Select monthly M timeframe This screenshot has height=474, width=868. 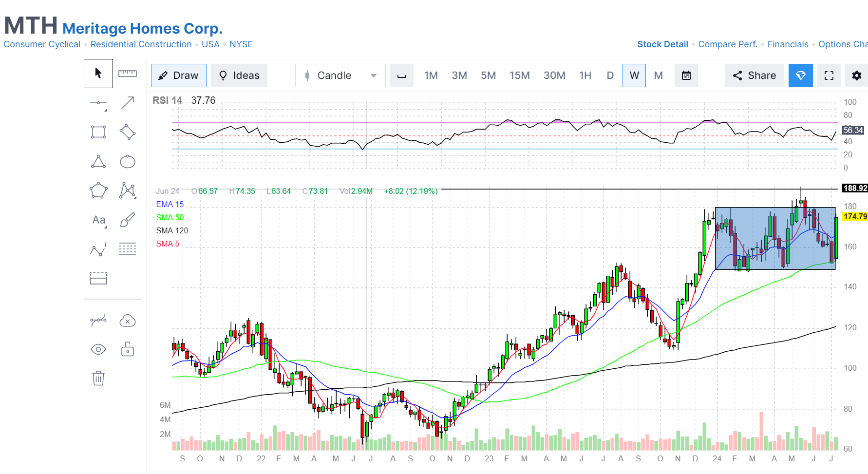659,76
